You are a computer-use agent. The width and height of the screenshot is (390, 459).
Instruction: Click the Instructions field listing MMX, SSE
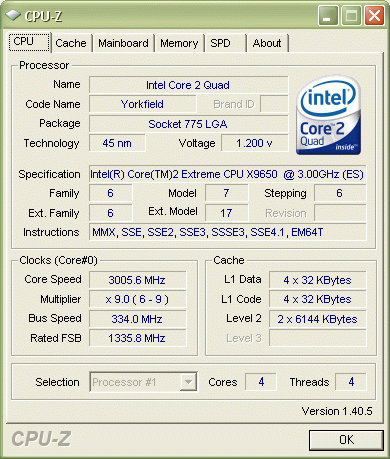click(x=227, y=232)
